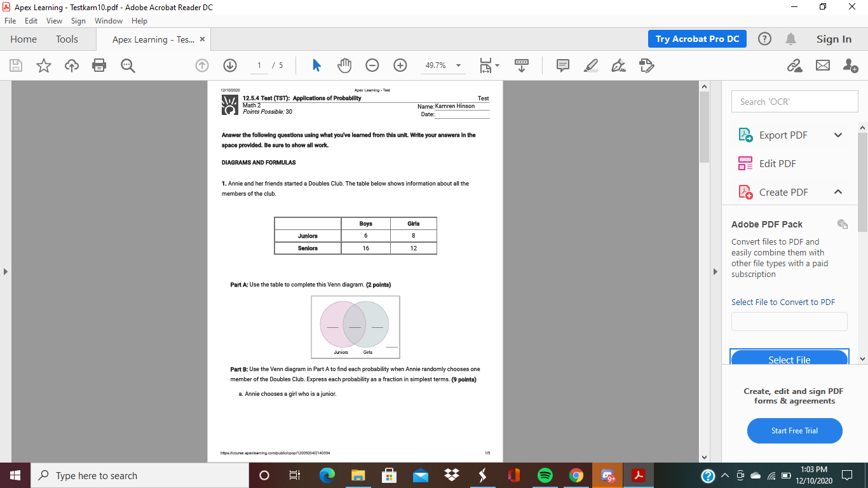Save the file to Document Cloud
Image resolution: width=868 pixels, height=488 pixels.
pyautogui.click(x=71, y=65)
